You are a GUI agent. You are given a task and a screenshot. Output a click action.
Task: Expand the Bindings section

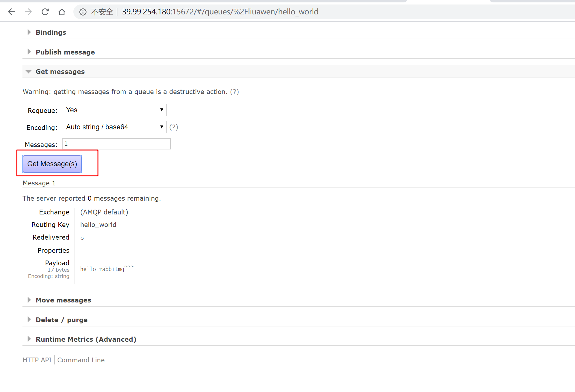pos(51,32)
